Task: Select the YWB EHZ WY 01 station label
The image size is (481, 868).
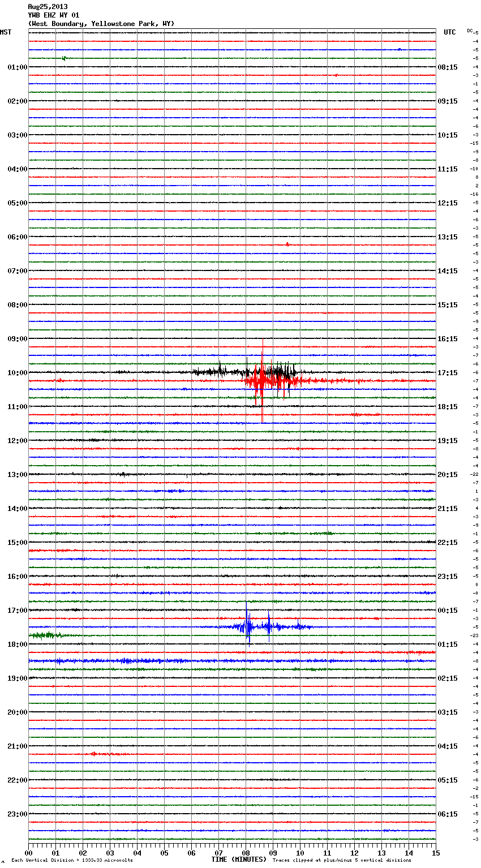Action: tap(54, 15)
